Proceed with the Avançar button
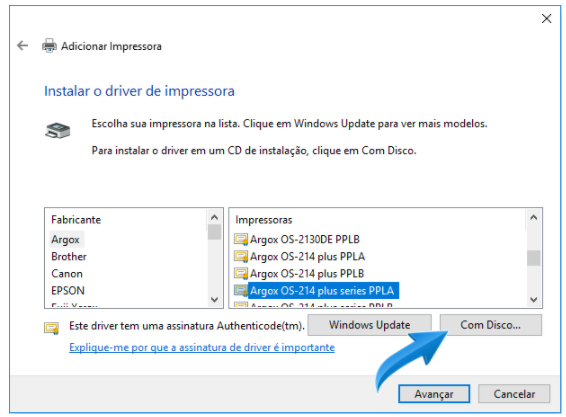566x417 pixels. tap(434, 394)
